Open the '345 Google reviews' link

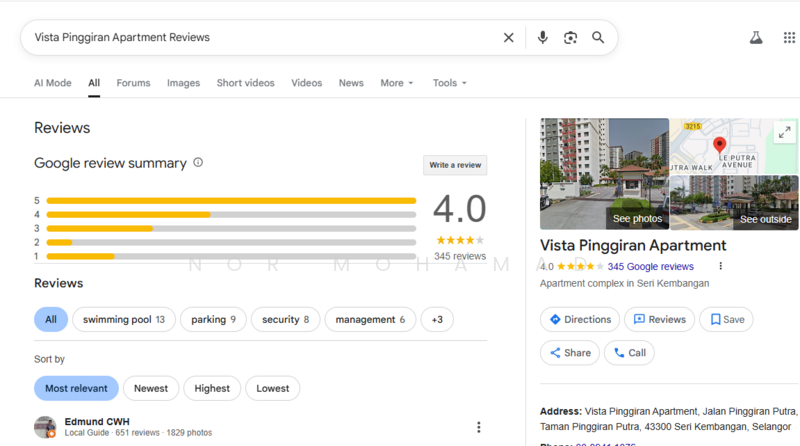[x=650, y=267]
